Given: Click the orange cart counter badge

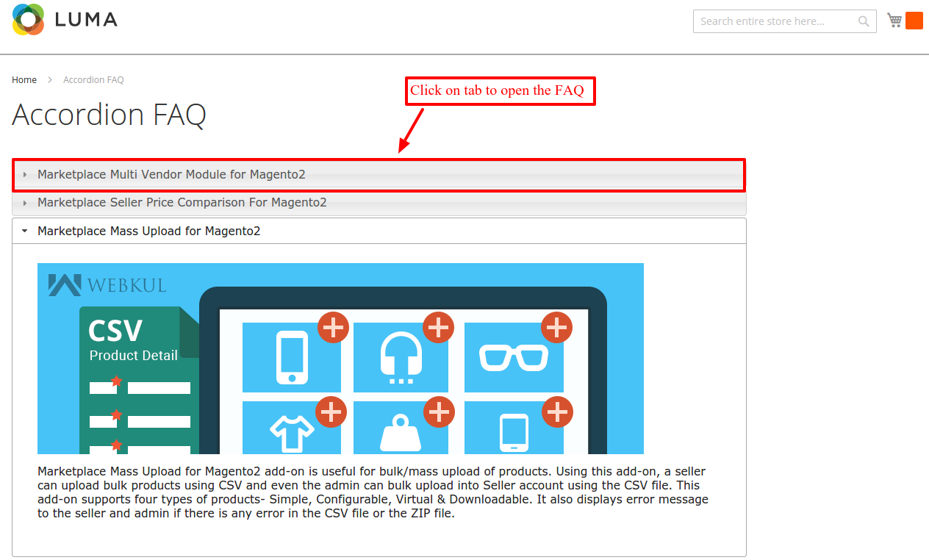Looking at the screenshot, I should [914, 21].
